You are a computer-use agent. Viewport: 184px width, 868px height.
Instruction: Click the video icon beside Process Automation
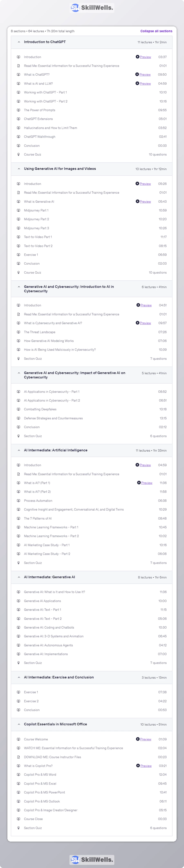(x=18, y=501)
